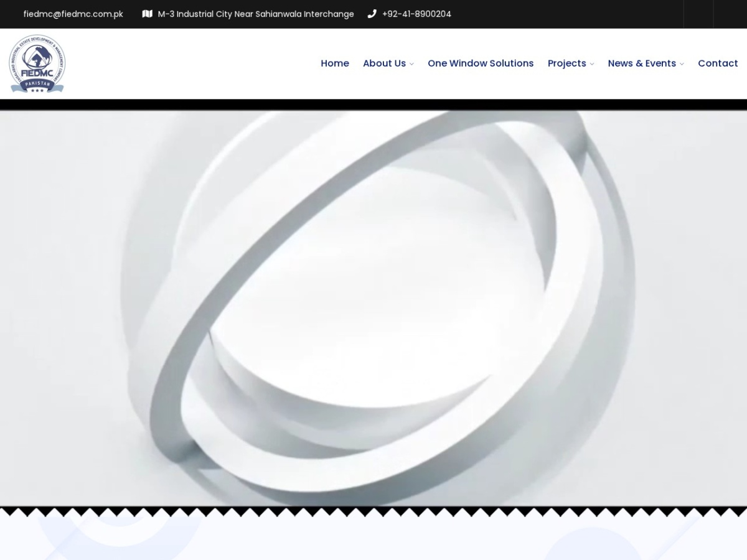Click the phone handset icon

pos(372,14)
